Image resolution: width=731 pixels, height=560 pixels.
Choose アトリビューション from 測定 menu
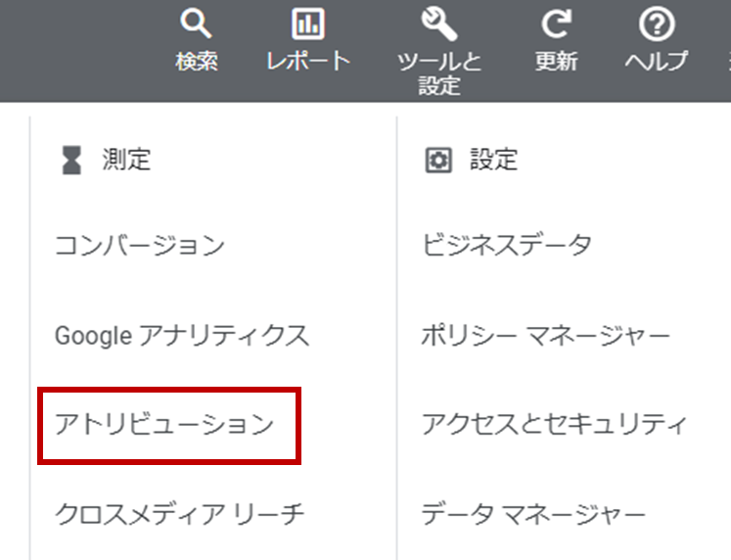164,424
